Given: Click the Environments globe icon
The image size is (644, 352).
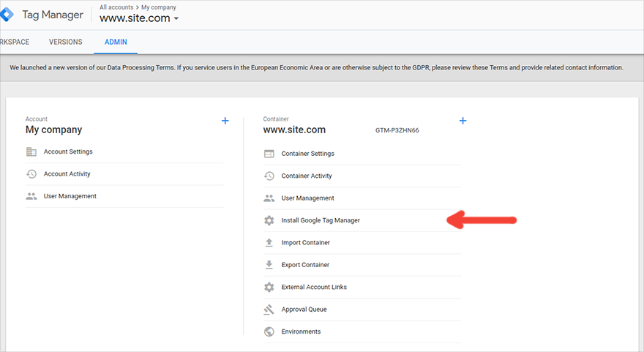Looking at the screenshot, I should pyautogui.click(x=269, y=332).
